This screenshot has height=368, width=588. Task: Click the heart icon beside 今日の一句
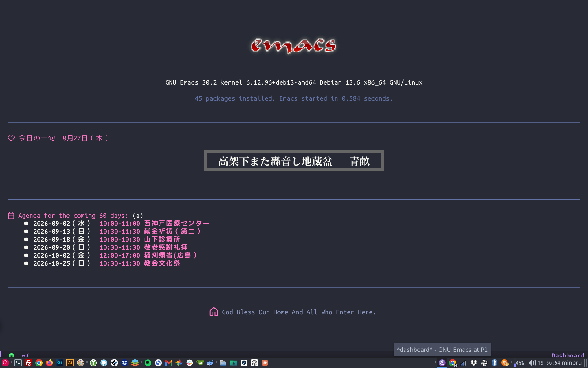click(x=11, y=138)
